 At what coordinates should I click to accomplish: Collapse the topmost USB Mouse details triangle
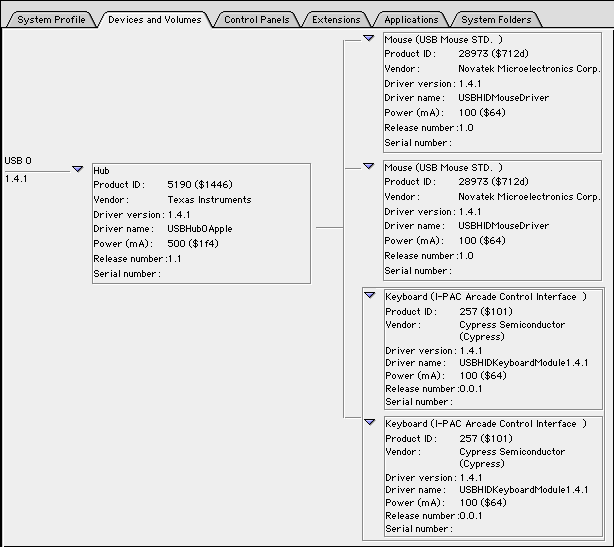[x=369, y=39]
